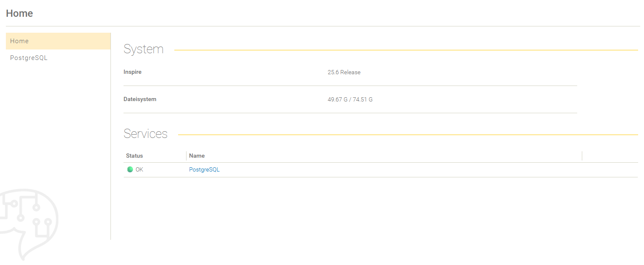
Task: Open PostgreSQL in the sidebar
Action: pos(58,58)
